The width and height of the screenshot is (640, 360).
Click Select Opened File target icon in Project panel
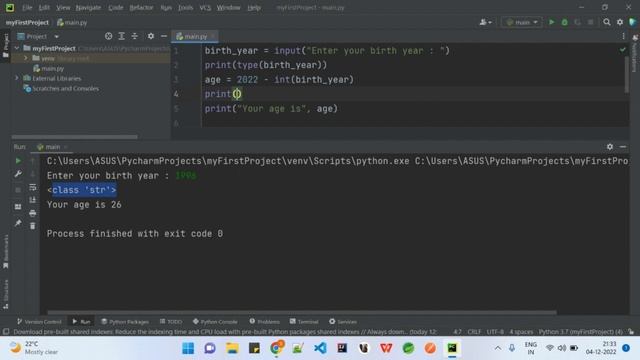(108, 36)
